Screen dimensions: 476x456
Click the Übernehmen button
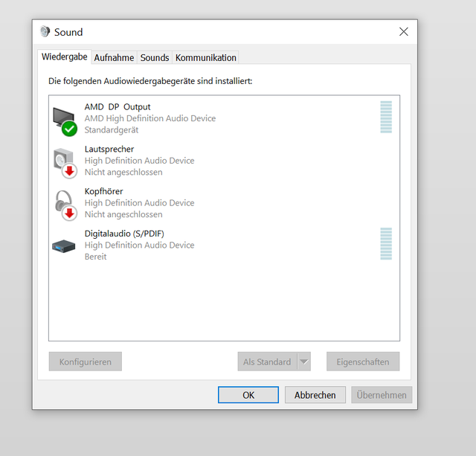382,395
